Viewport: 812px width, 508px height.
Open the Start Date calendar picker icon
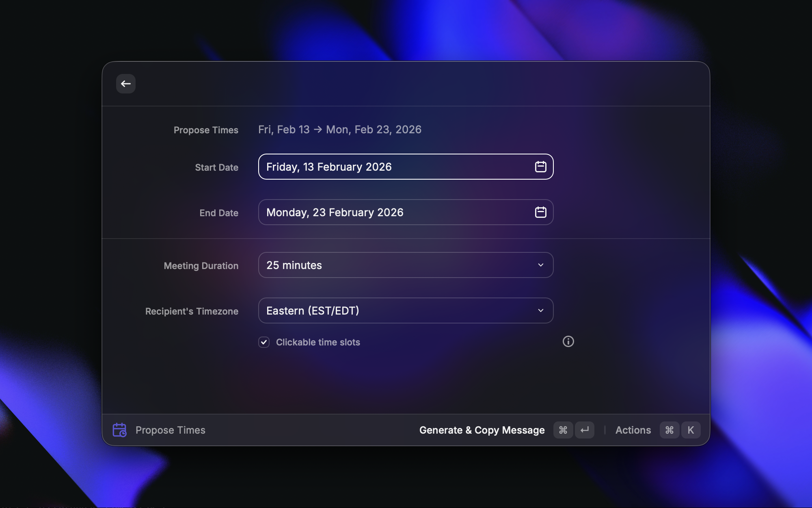[540, 167]
